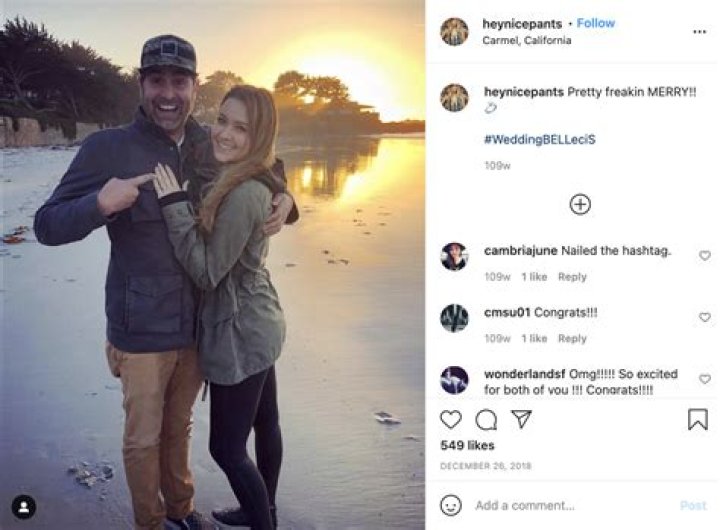Open the three-dot more options menu
Screen dimensions: 720x530
[x=699, y=31]
